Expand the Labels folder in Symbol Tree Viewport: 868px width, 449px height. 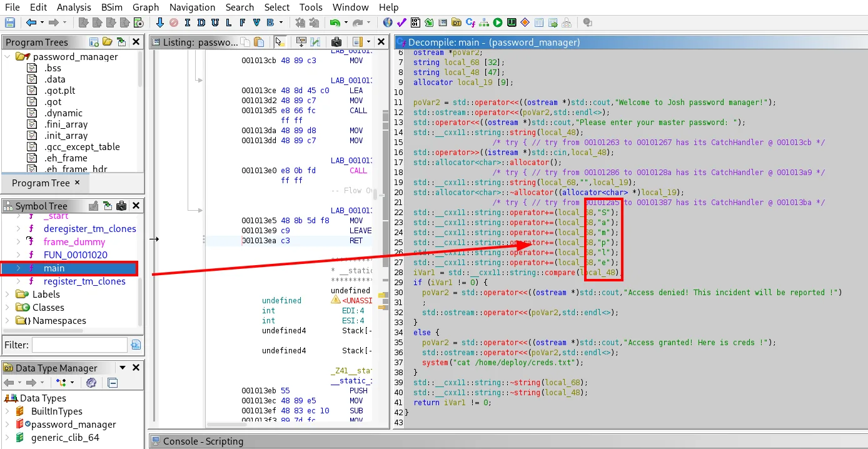coord(8,294)
